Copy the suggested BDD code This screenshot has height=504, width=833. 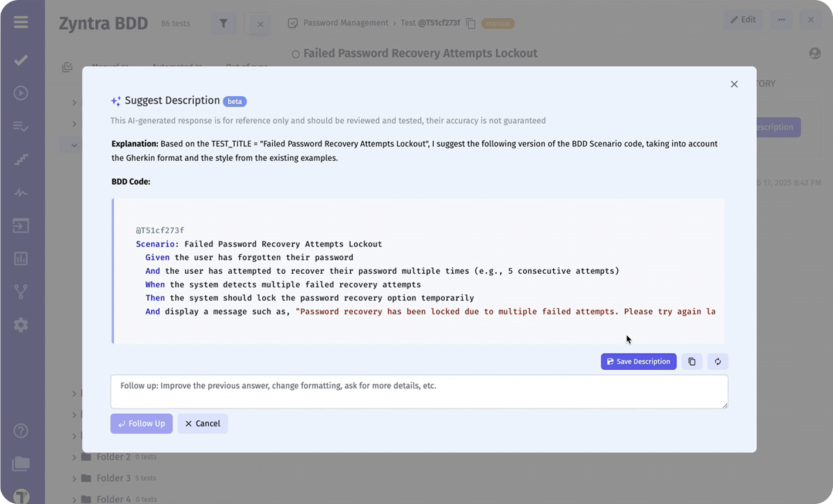pyautogui.click(x=691, y=362)
